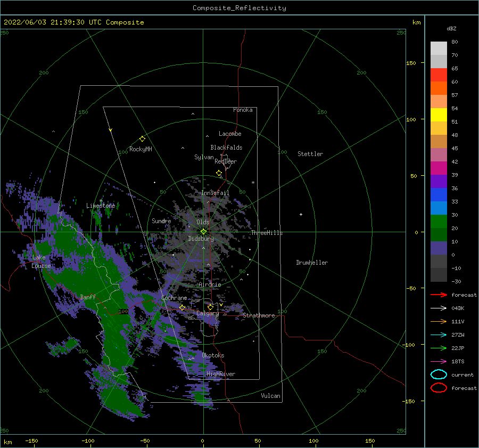Select the cyan 'current' ellipse legend icon
The width and height of the screenshot is (479, 448).
[439, 374]
